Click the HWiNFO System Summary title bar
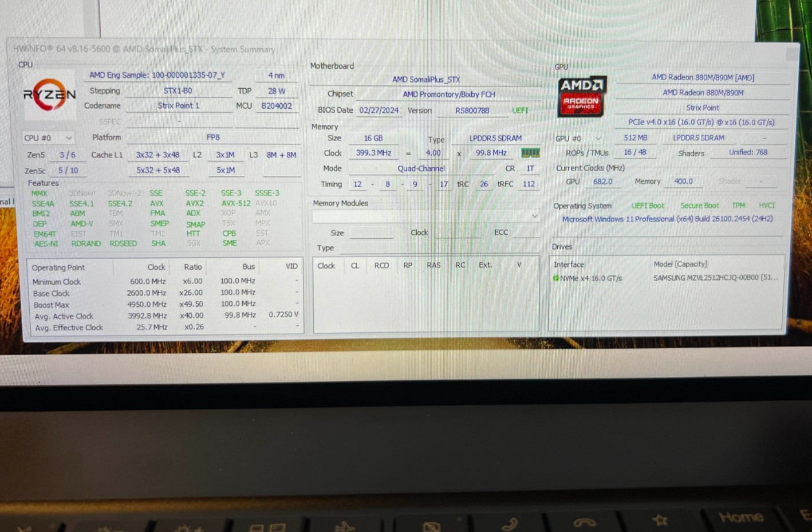This screenshot has height=532, width=812. point(401,49)
